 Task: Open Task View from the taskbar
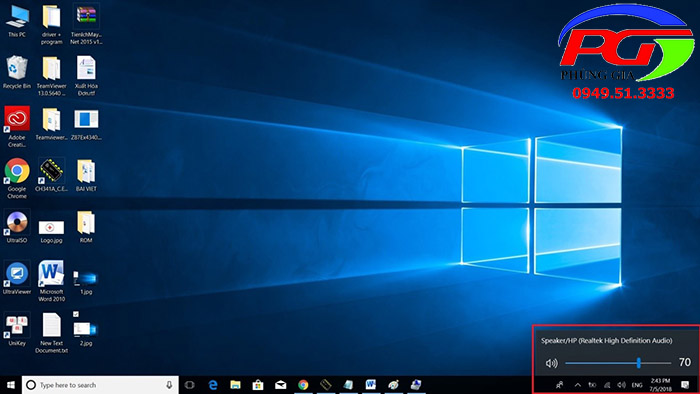point(190,385)
